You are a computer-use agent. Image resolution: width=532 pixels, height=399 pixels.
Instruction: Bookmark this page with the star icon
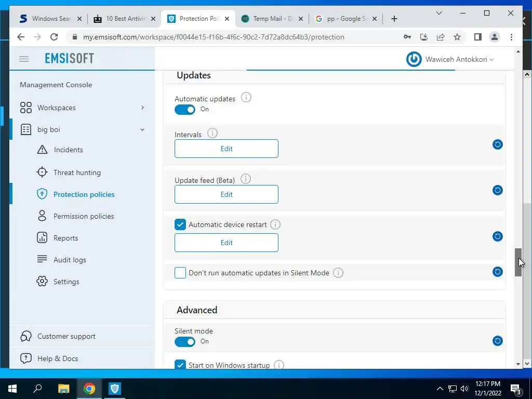(x=457, y=37)
